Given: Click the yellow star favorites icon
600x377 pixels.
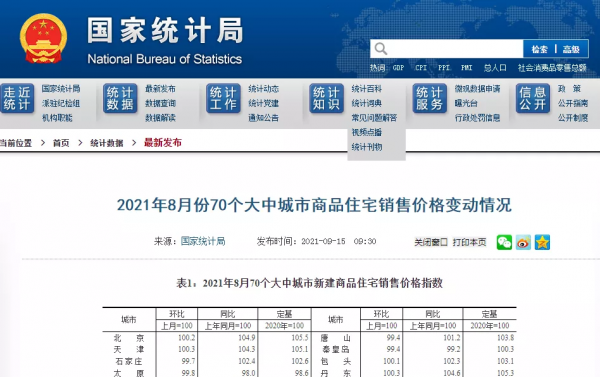Looking at the screenshot, I should (x=542, y=242).
